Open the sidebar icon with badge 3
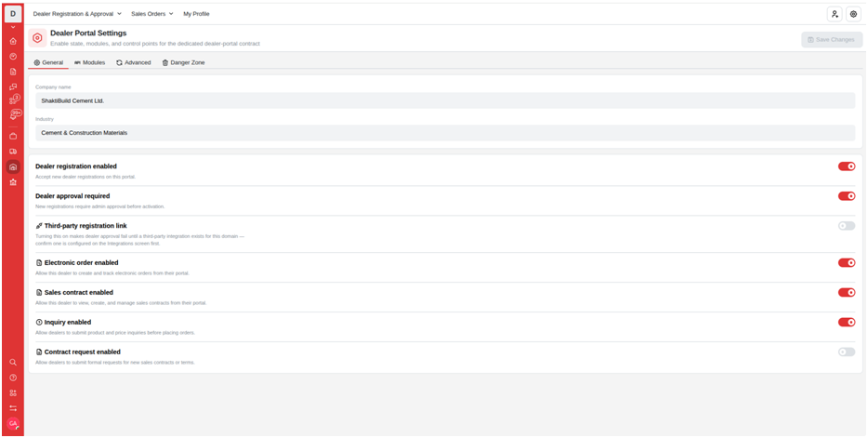This screenshot has width=868, height=438. pyautogui.click(x=14, y=100)
